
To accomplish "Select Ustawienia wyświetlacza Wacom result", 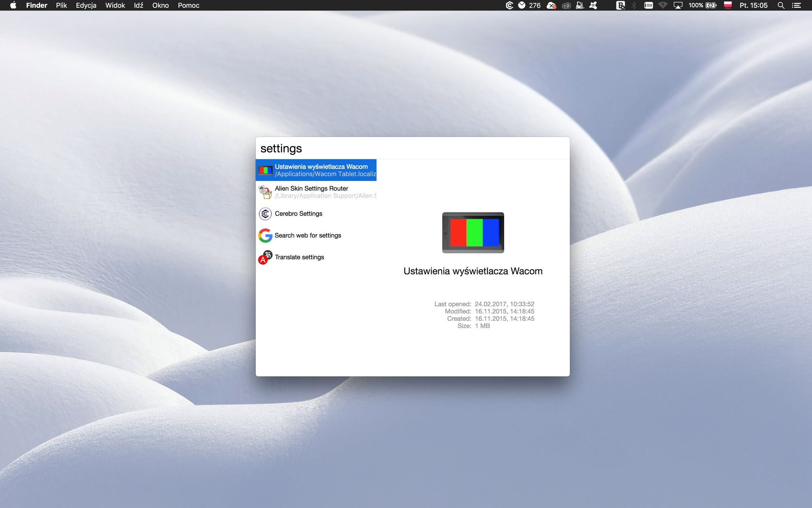I will (316, 170).
